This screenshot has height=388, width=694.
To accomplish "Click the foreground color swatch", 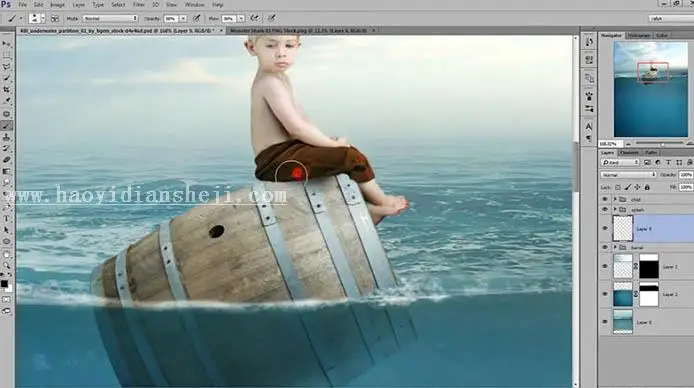I will tap(4, 284).
